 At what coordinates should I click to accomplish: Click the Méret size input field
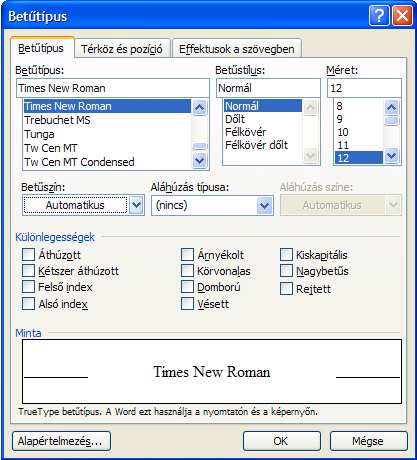click(364, 88)
